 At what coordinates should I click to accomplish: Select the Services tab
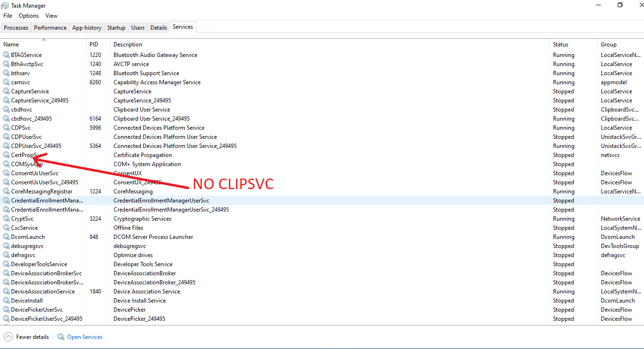point(183,27)
